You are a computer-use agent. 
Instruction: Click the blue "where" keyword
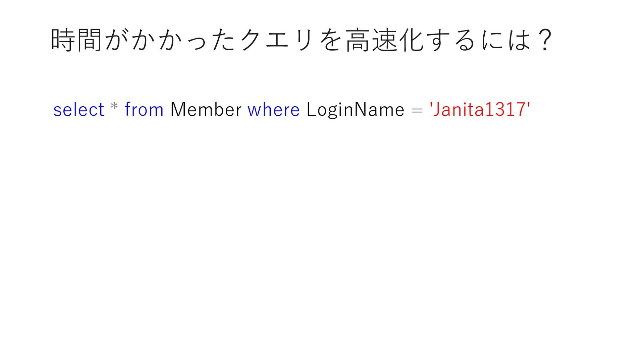coord(273,110)
